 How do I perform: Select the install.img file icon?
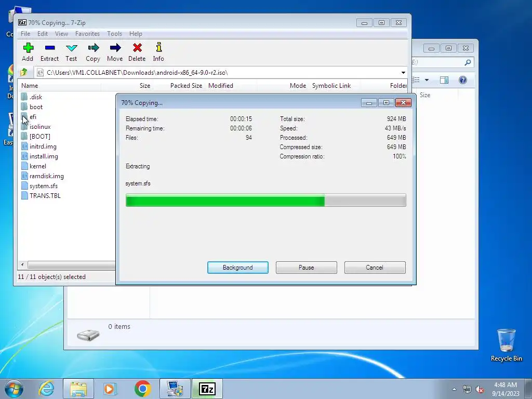coord(24,156)
